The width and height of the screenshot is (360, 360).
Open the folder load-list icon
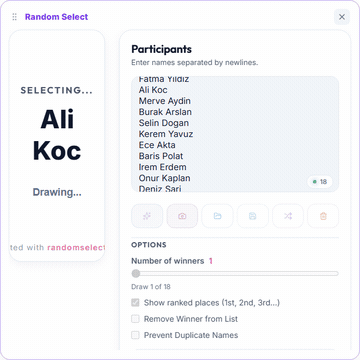[x=217, y=216]
